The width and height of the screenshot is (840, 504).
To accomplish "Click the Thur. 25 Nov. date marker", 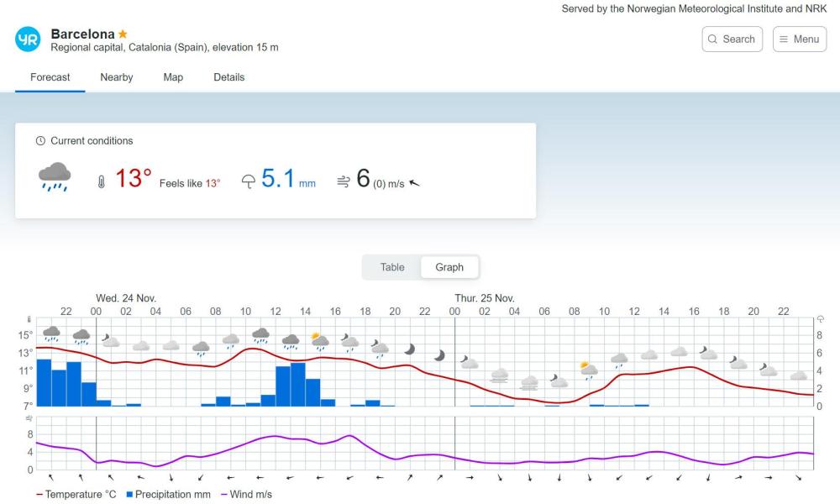I will pyautogui.click(x=485, y=298).
